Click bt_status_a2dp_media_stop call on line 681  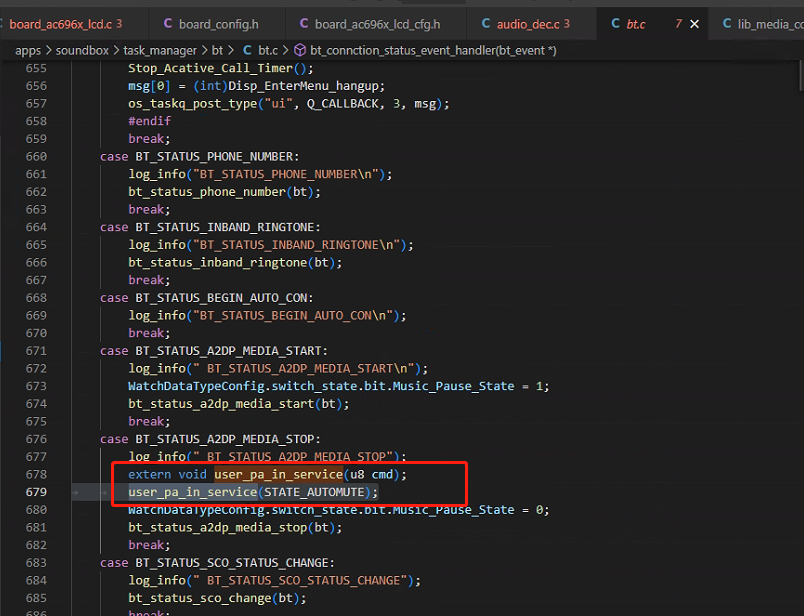217,528
